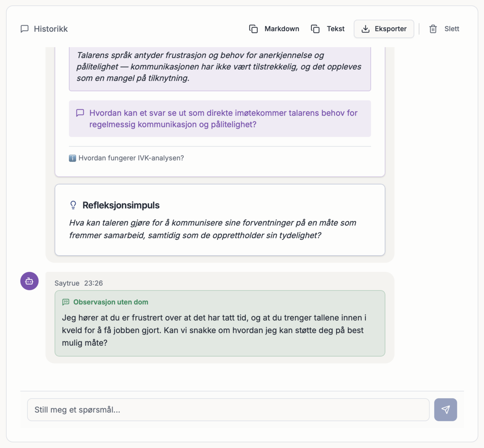Screen dimensions: 484x448
Task: Click the Historikk chat bubble icon
Action: coord(25,29)
